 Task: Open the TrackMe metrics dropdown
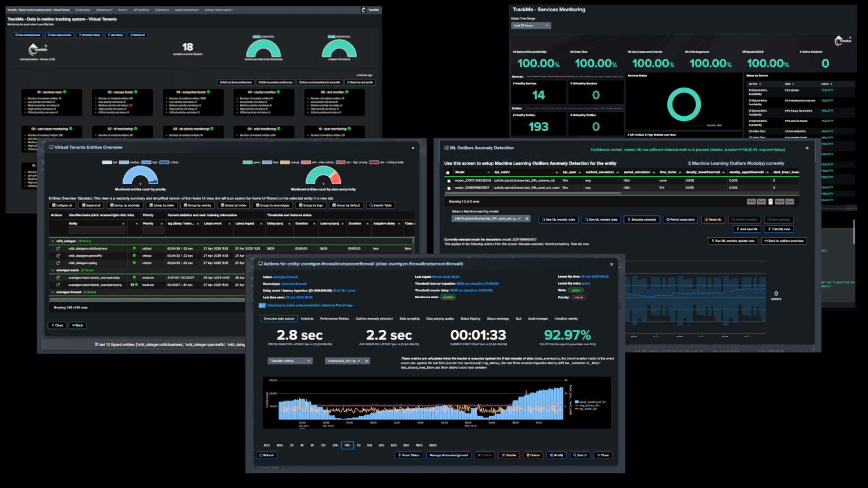point(290,361)
